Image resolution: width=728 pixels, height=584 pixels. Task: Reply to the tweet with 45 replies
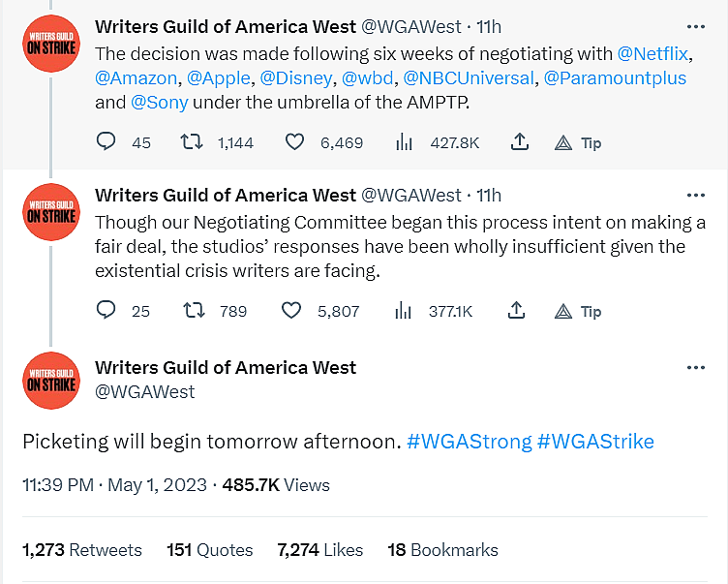pos(106,142)
